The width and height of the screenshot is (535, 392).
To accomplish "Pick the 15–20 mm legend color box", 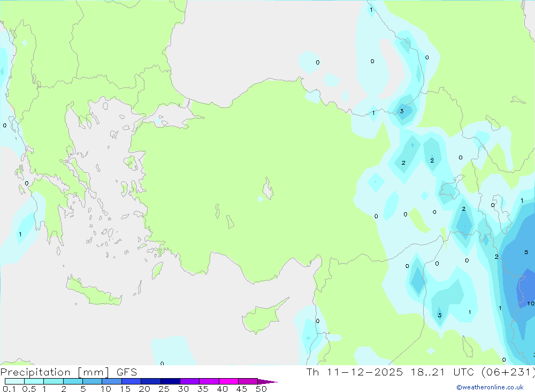I will tap(132, 381).
